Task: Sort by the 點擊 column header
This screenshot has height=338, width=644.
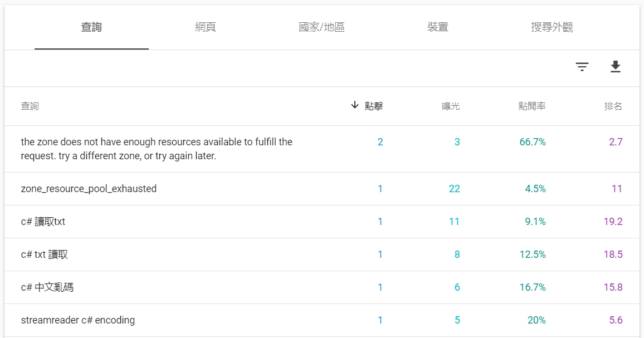Action: coord(374,106)
